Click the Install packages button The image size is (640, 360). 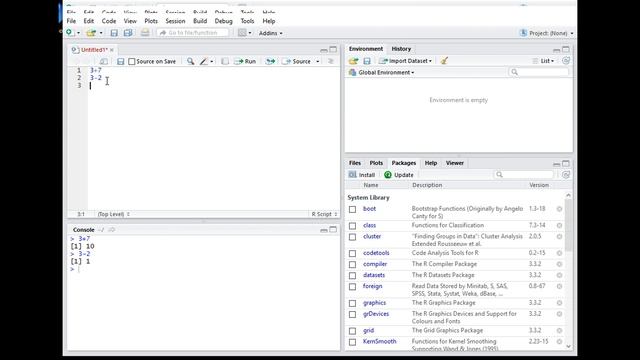click(362, 175)
